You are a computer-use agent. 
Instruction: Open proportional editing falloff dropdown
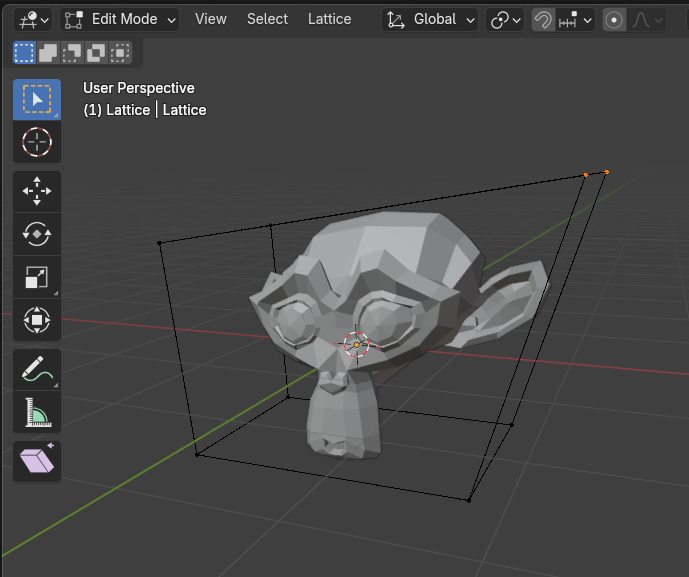click(647, 20)
